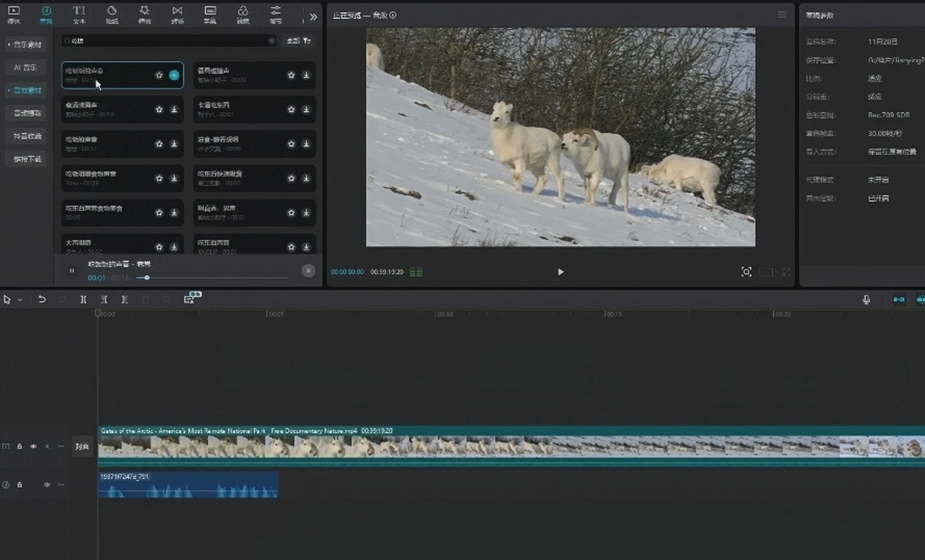Start voiceover recording with microphone icon
This screenshot has width=925, height=560.
[866, 300]
